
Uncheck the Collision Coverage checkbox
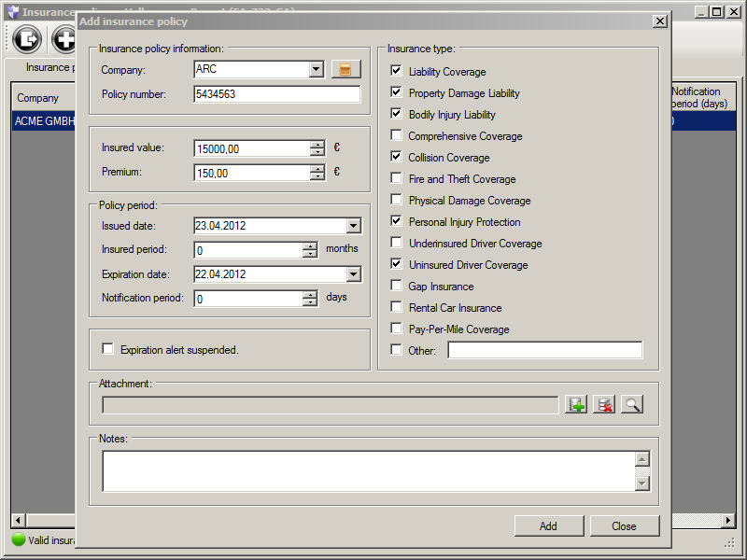397,158
